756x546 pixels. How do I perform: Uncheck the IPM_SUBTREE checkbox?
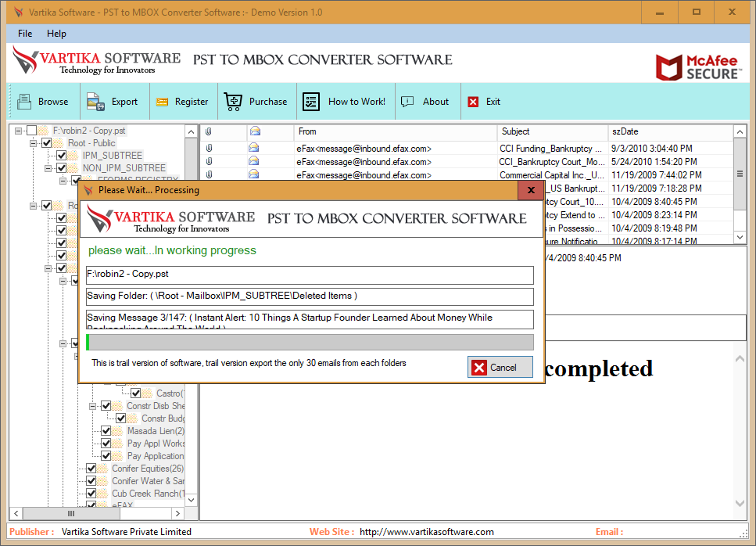click(x=62, y=156)
